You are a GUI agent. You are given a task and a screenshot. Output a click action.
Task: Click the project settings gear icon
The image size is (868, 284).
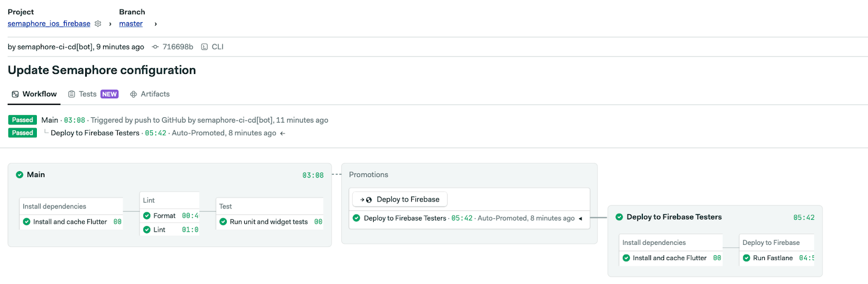[98, 23]
